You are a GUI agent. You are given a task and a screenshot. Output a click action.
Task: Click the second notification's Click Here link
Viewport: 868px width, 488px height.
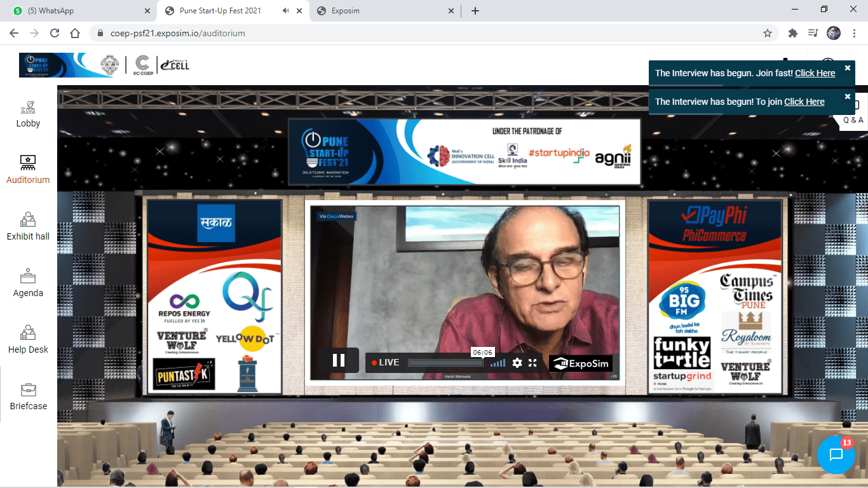tap(804, 102)
